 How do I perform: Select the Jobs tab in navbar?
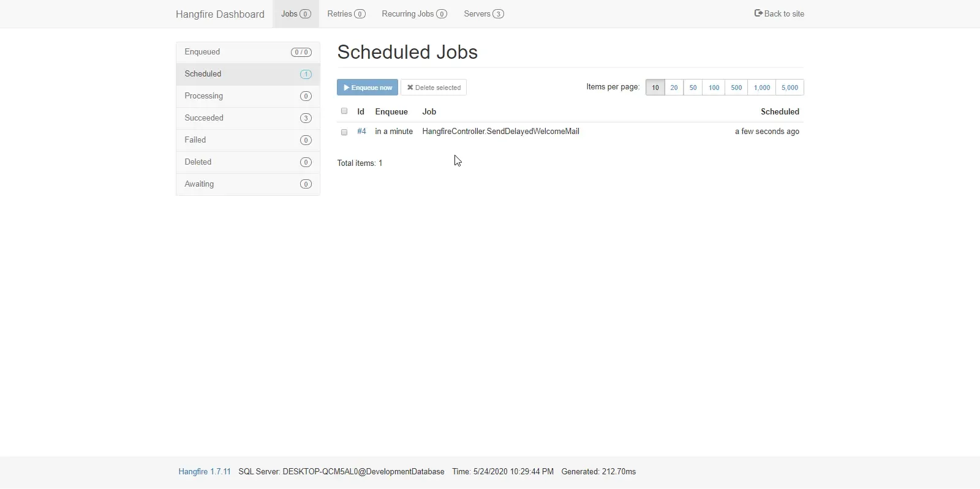click(296, 14)
